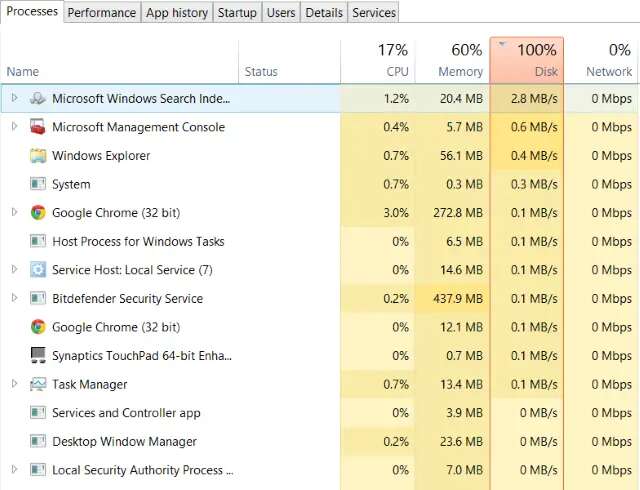
Task: Switch to the Performance tab
Action: point(102,12)
